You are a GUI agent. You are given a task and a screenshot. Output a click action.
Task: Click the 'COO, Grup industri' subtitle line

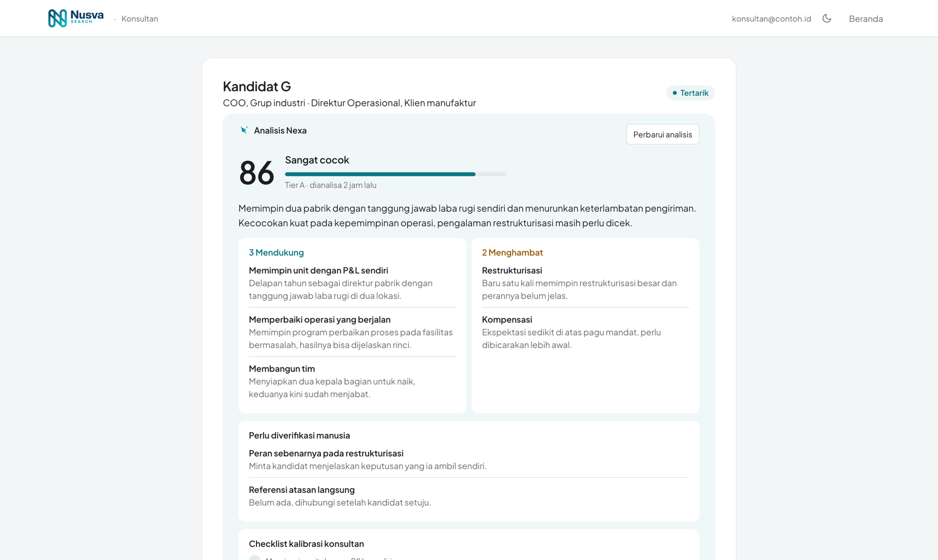(x=349, y=103)
